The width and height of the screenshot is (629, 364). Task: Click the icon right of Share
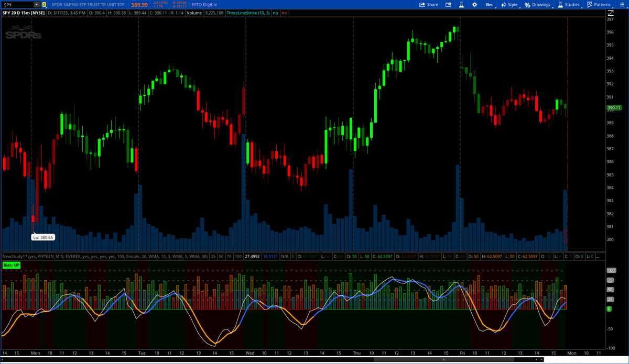pyautogui.click(x=449, y=5)
